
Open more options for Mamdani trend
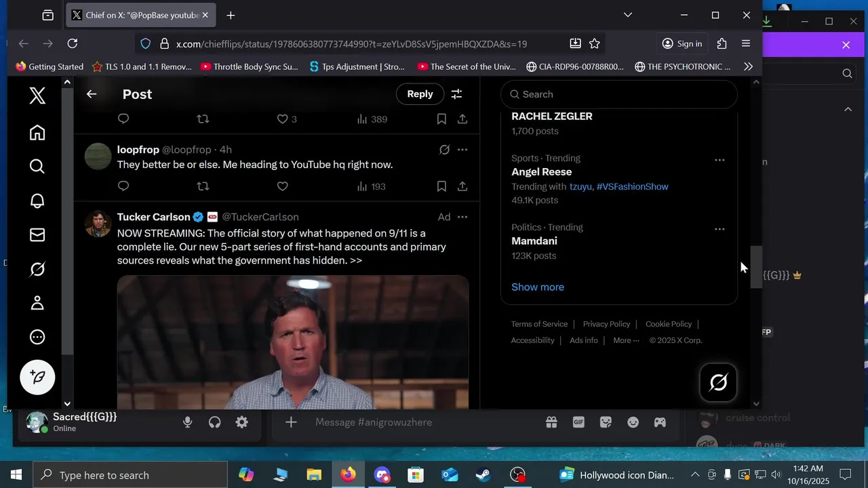[x=719, y=229]
